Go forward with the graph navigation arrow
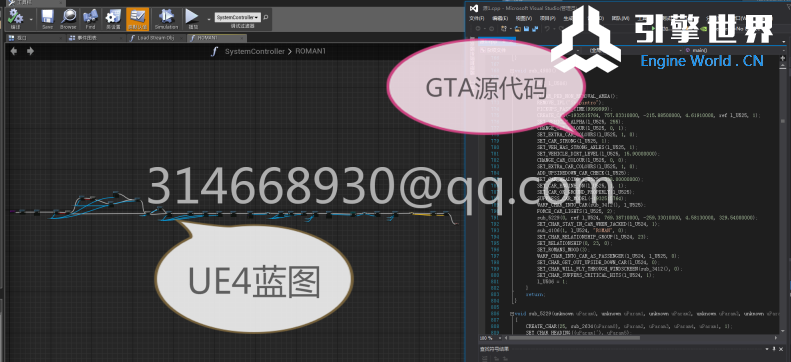The width and height of the screenshot is (791, 362). (x=30, y=51)
